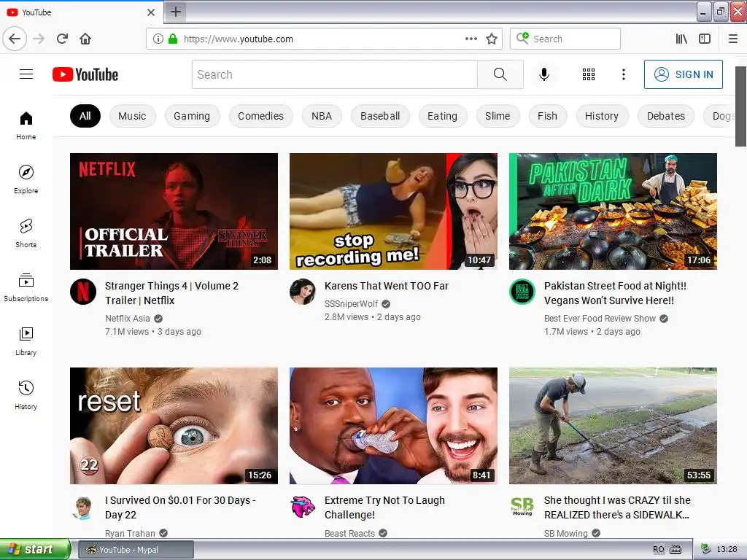Play the reset penny eye thumbnail
Image resolution: width=747 pixels, height=560 pixels.
[174, 426]
